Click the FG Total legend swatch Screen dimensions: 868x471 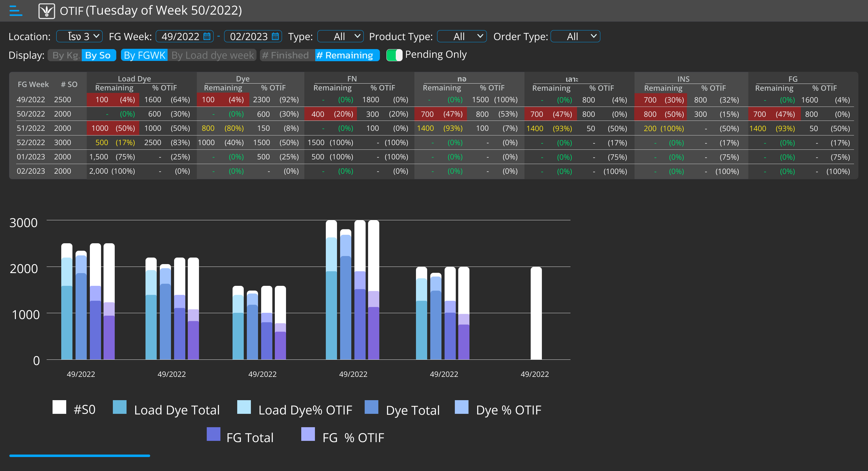pos(213,434)
